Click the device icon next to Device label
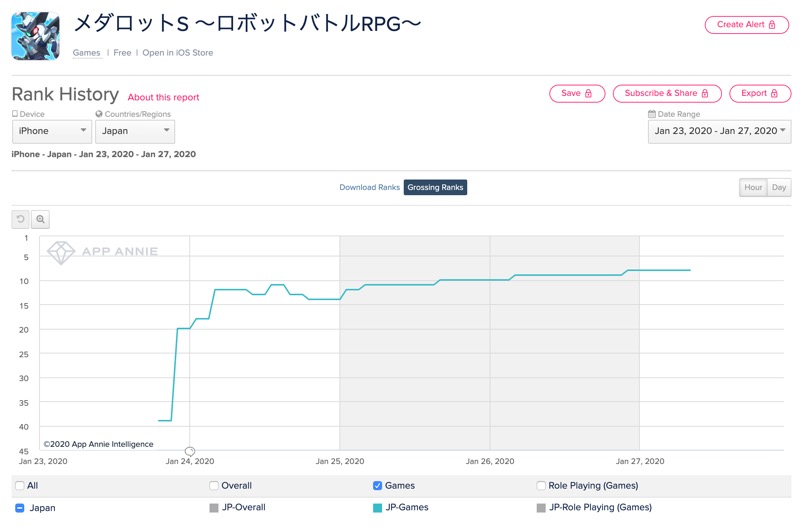800x530 pixels. pyautogui.click(x=15, y=114)
